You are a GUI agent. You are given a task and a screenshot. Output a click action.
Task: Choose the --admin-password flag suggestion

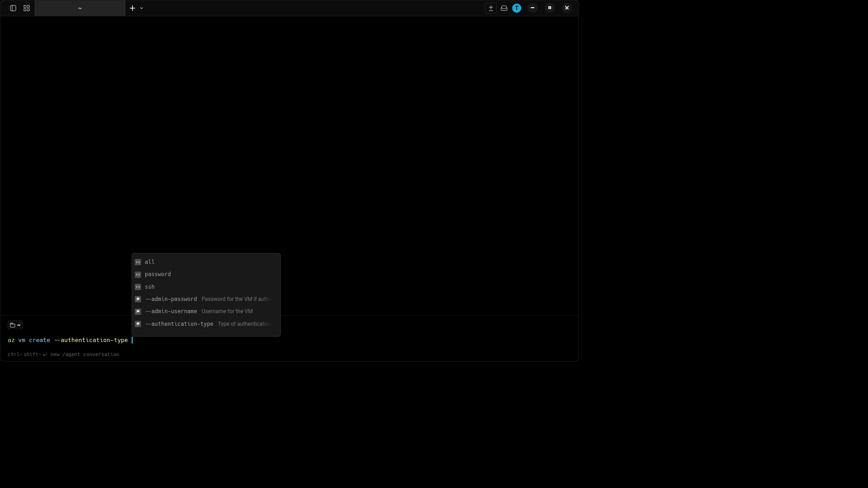point(206,299)
